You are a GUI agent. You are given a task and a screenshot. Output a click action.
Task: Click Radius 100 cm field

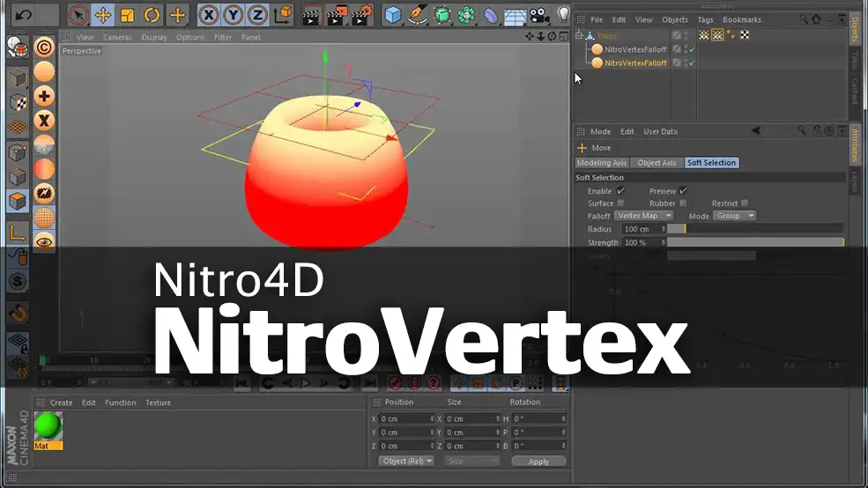click(x=643, y=229)
